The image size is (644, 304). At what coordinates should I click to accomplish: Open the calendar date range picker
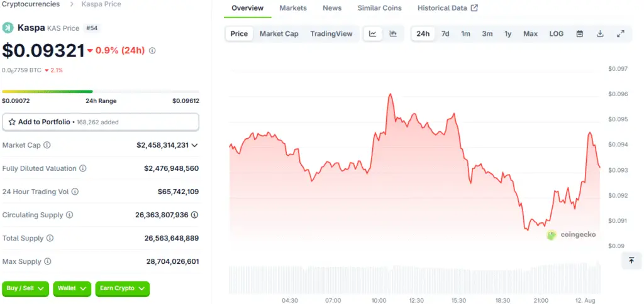(580, 34)
